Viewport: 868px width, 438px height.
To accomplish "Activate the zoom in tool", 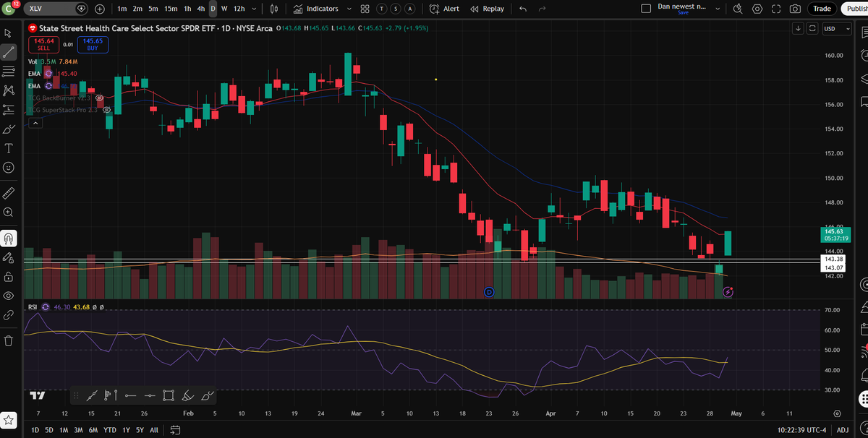I will click(9, 212).
